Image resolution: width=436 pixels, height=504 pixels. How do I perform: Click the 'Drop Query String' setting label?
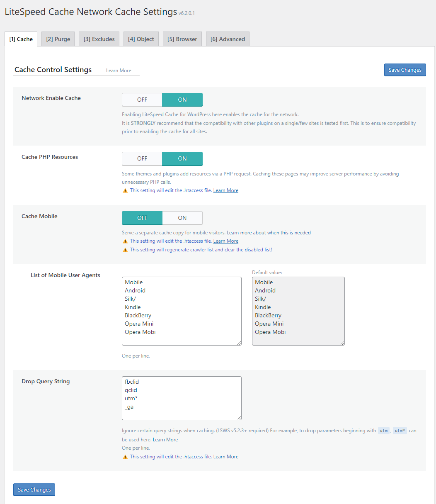pos(46,381)
